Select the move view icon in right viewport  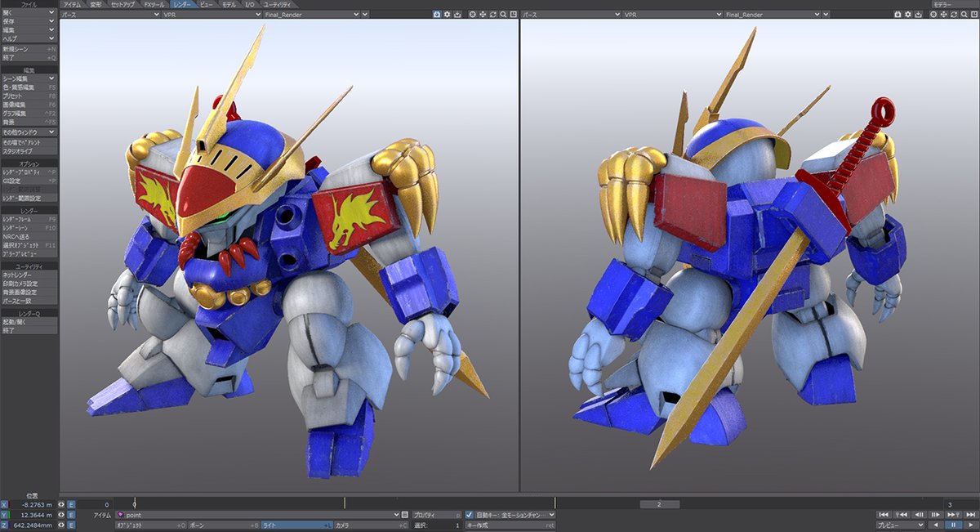[943, 15]
